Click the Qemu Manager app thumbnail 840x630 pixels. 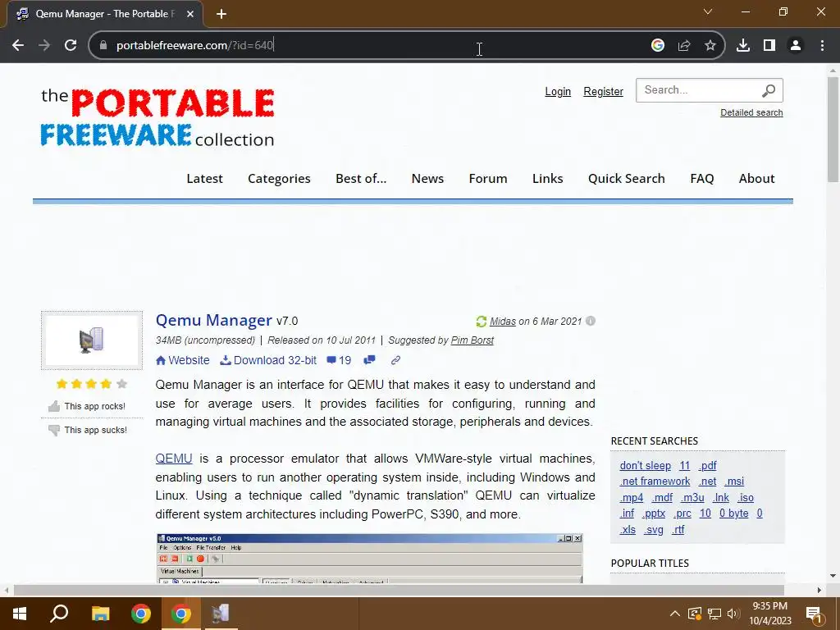(92, 340)
